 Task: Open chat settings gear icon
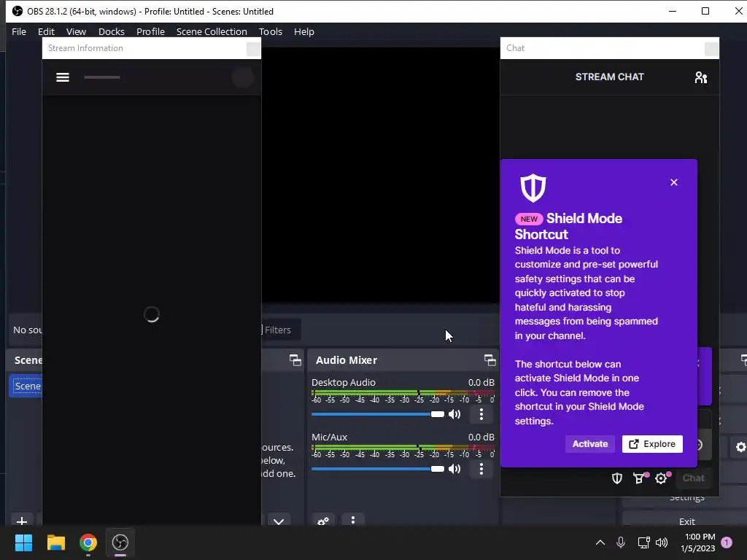[x=661, y=478]
